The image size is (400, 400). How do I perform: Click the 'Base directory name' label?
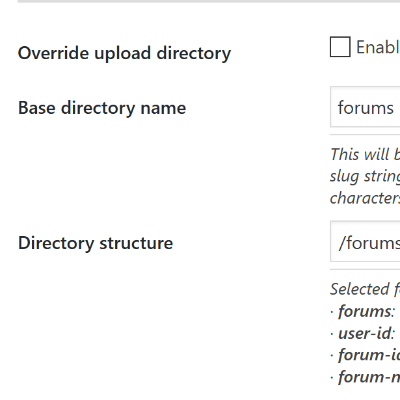[x=102, y=108]
